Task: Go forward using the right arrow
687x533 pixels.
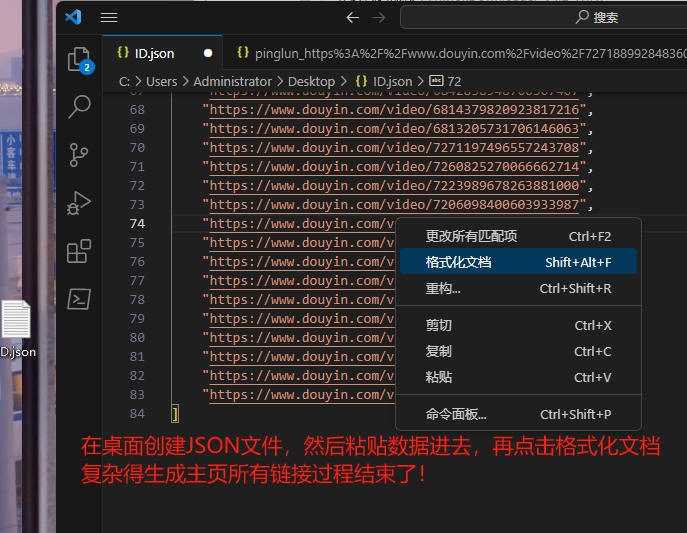Action: [x=379, y=17]
